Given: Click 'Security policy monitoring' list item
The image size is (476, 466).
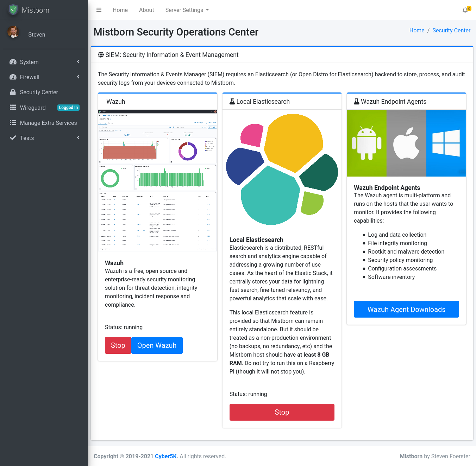Looking at the screenshot, I should tap(400, 260).
